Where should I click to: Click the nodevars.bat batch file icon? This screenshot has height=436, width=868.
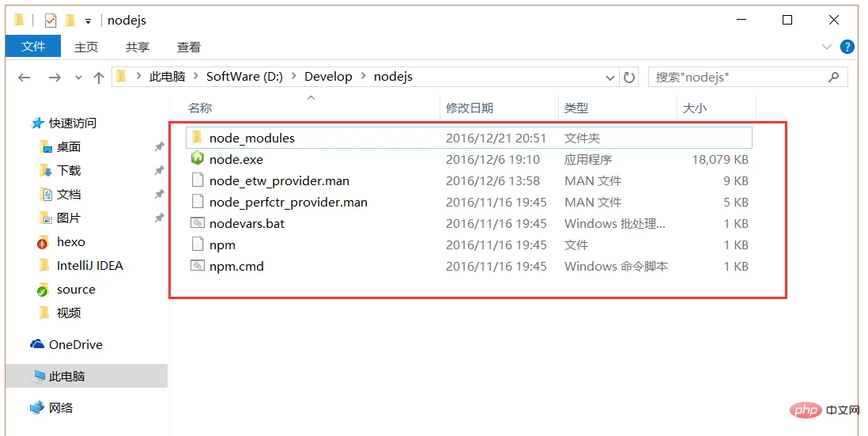(198, 223)
